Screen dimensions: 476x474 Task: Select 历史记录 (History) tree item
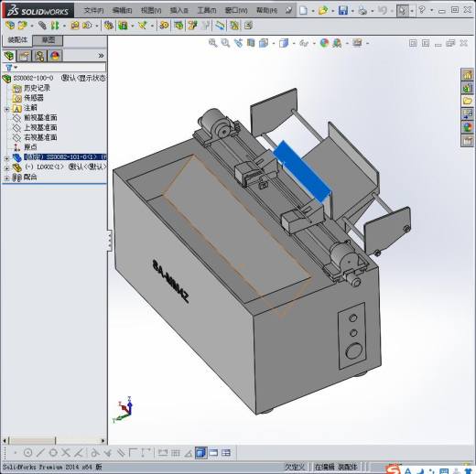coord(37,88)
